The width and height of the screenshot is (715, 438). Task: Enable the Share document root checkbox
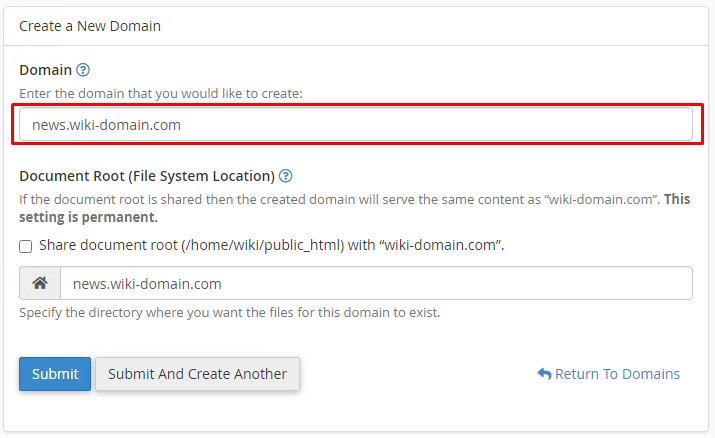[26, 246]
